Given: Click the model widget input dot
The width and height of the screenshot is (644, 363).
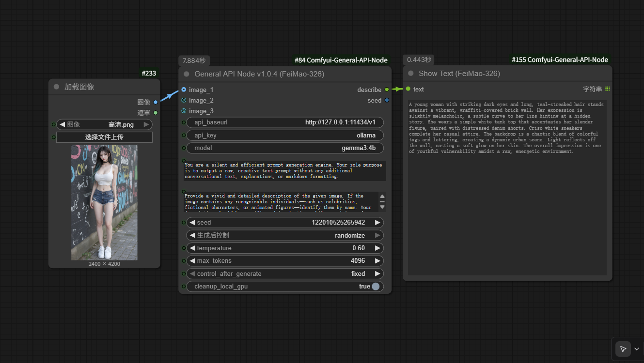Looking at the screenshot, I should pyautogui.click(x=184, y=148).
